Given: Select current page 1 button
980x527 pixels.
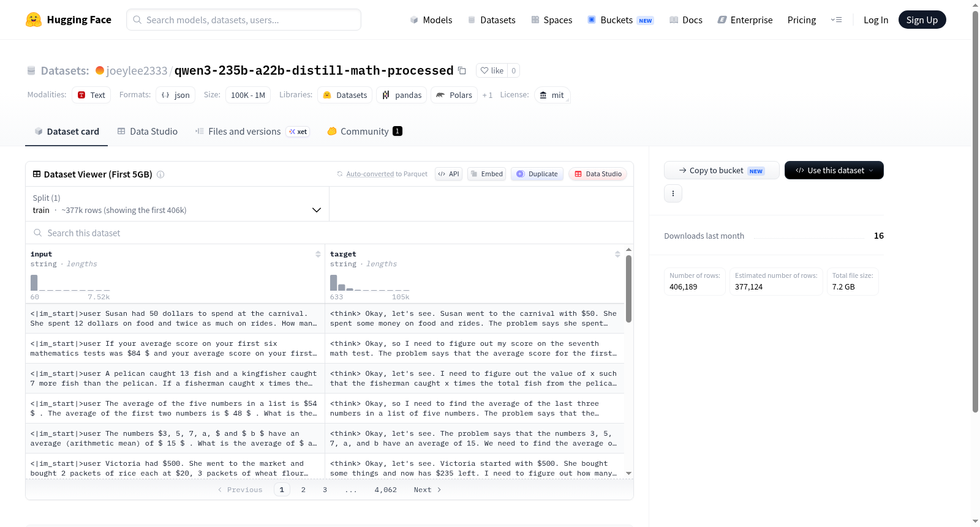Looking at the screenshot, I should click(282, 490).
